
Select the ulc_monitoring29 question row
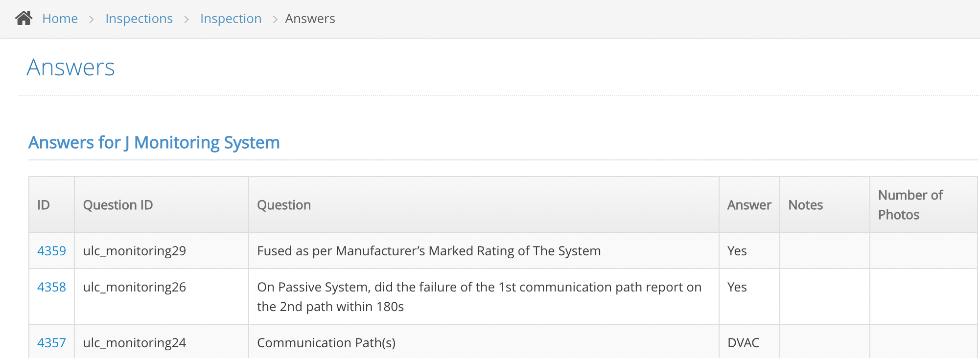point(135,250)
